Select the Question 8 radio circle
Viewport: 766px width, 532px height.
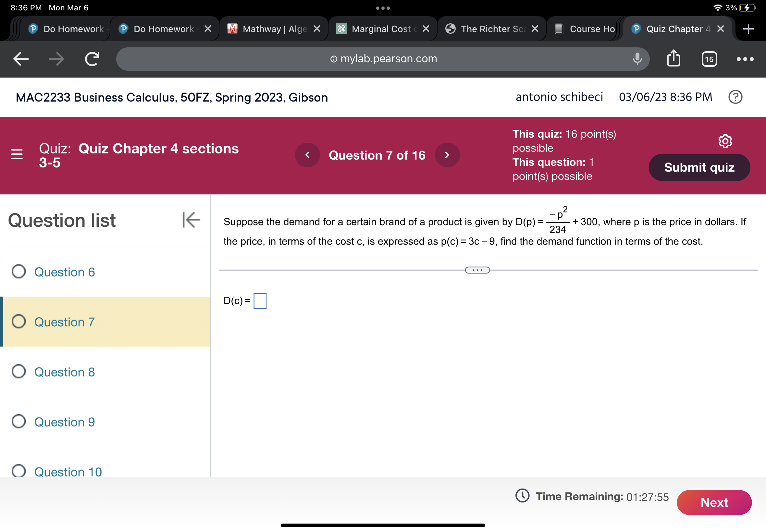[19, 371]
